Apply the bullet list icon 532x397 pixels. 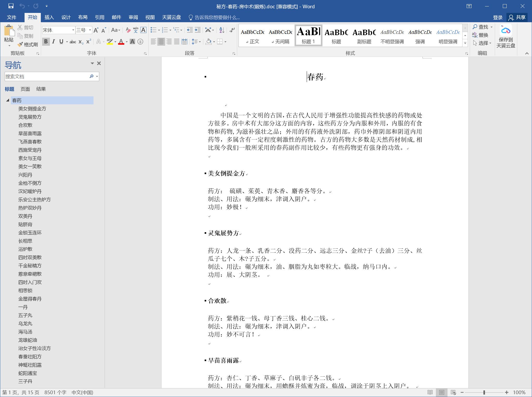tap(153, 30)
